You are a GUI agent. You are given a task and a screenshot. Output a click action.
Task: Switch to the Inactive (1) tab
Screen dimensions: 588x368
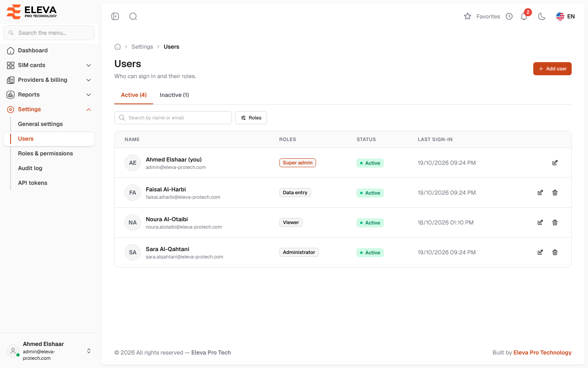click(x=174, y=95)
